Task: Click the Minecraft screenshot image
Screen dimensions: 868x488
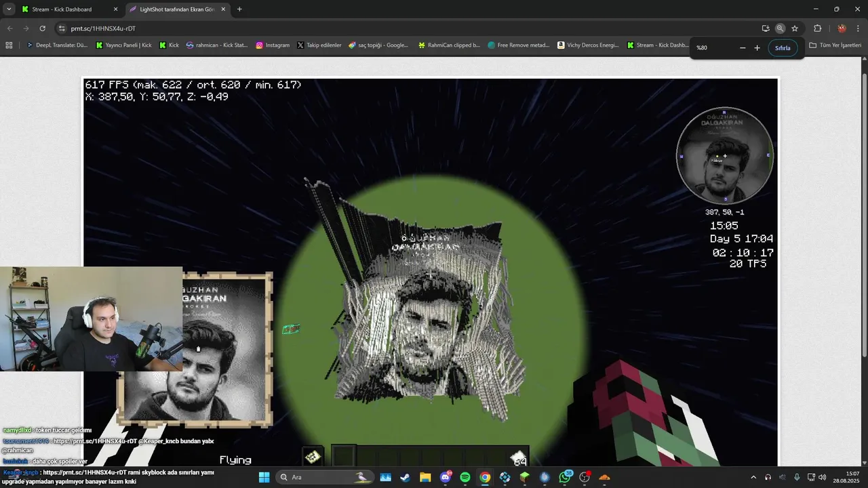Action: (431, 271)
